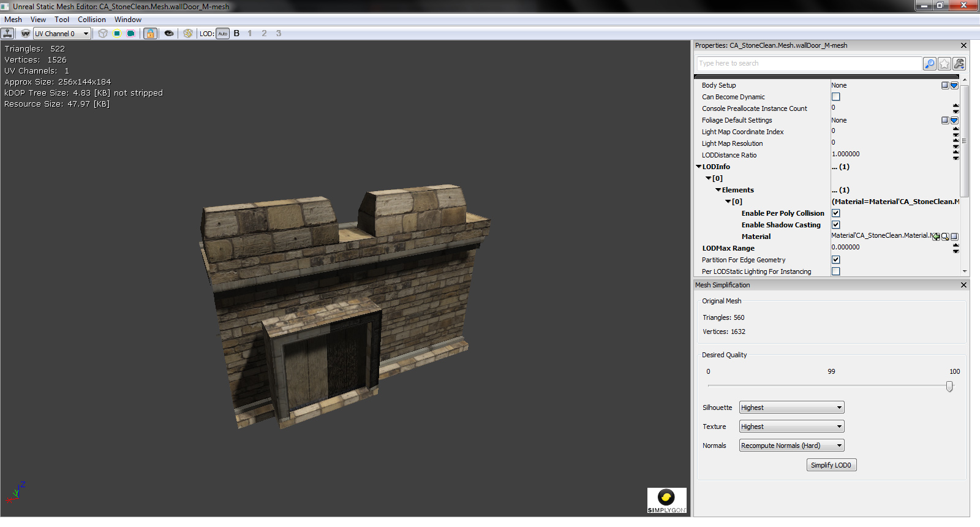Image resolution: width=980 pixels, height=527 pixels.
Task: Click the search magnifier icon in Properties
Action: pyautogui.click(x=929, y=64)
